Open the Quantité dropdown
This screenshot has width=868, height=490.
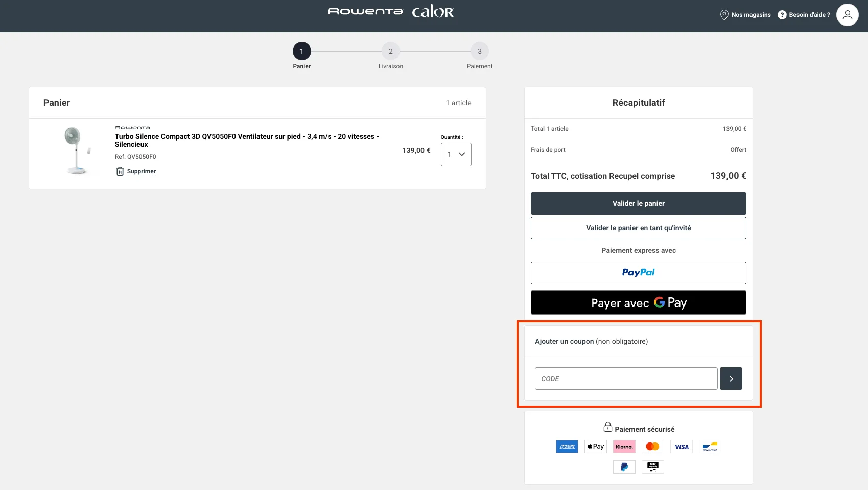[x=456, y=154]
